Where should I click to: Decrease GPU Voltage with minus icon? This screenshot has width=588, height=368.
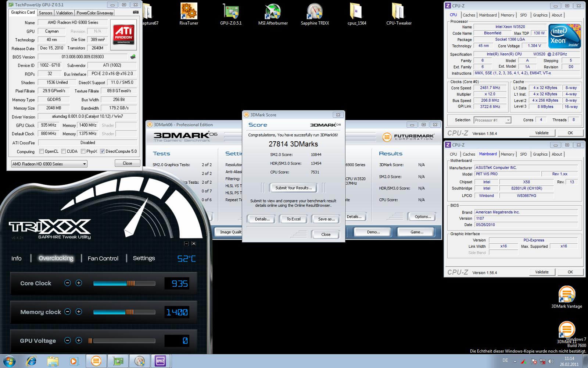[x=67, y=340]
